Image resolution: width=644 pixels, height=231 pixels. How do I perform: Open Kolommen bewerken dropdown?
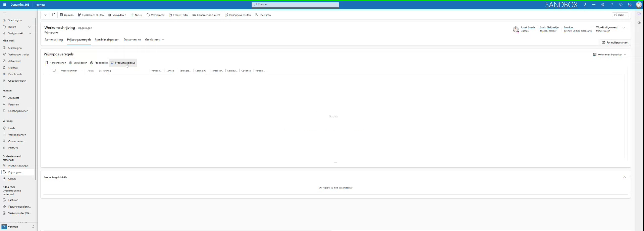(x=609, y=55)
